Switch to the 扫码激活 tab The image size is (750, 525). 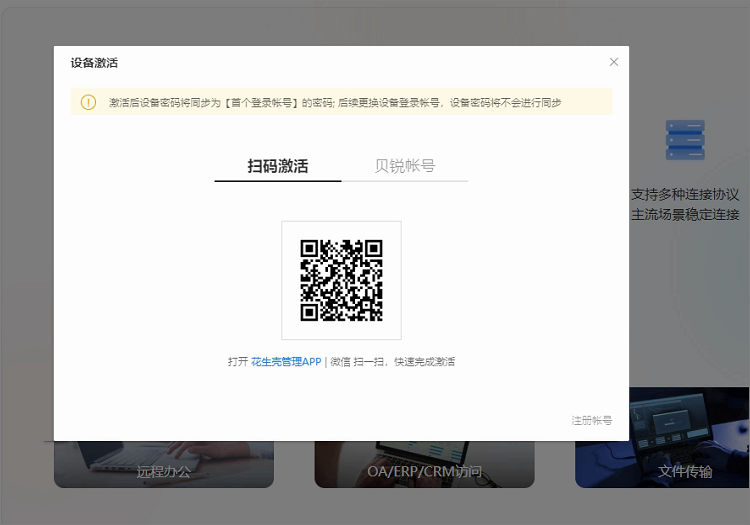click(278, 166)
